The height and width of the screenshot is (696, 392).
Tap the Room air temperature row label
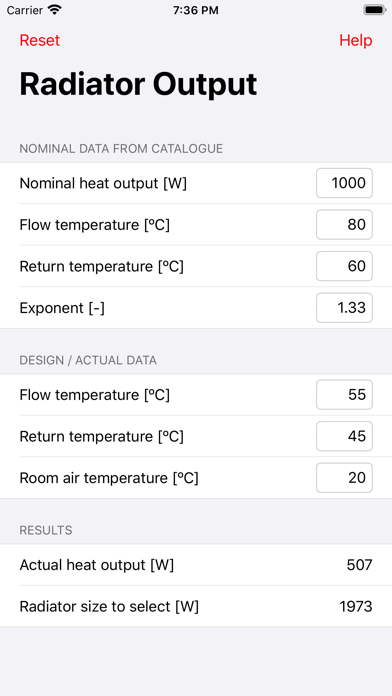pos(109,478)
